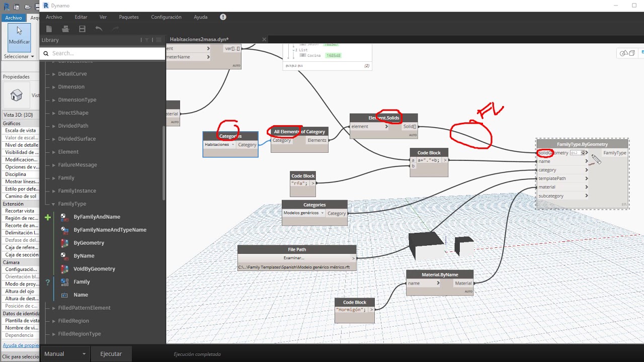Viewport: 644px width, 362px height.
Task: Open the Revit Seleccionar dropdown
Action: coord(19,56)
